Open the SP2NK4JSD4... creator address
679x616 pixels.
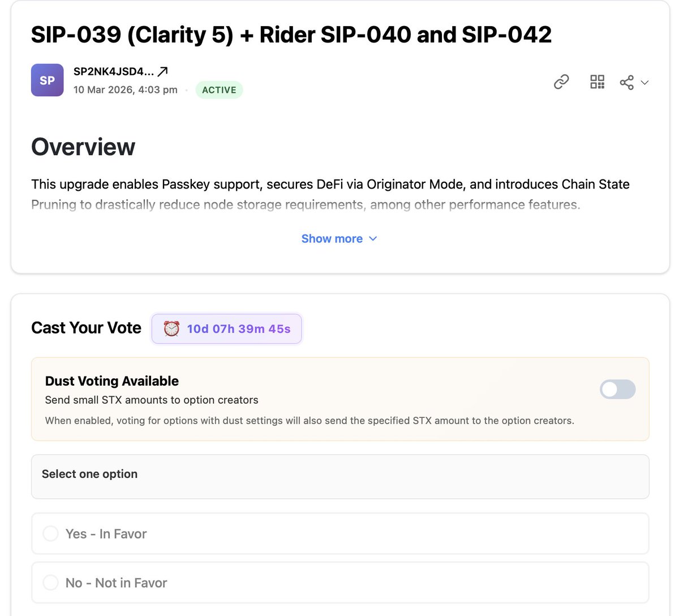pos(114,71)
